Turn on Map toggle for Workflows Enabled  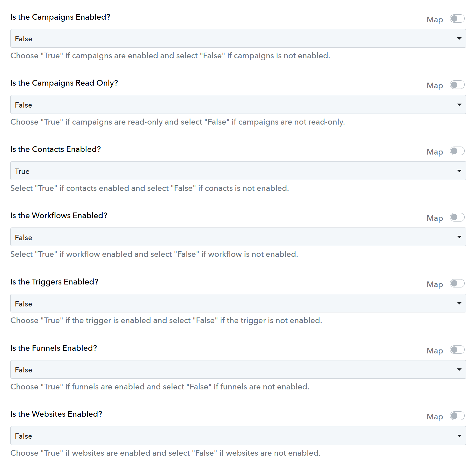click(x=457, y=217)
